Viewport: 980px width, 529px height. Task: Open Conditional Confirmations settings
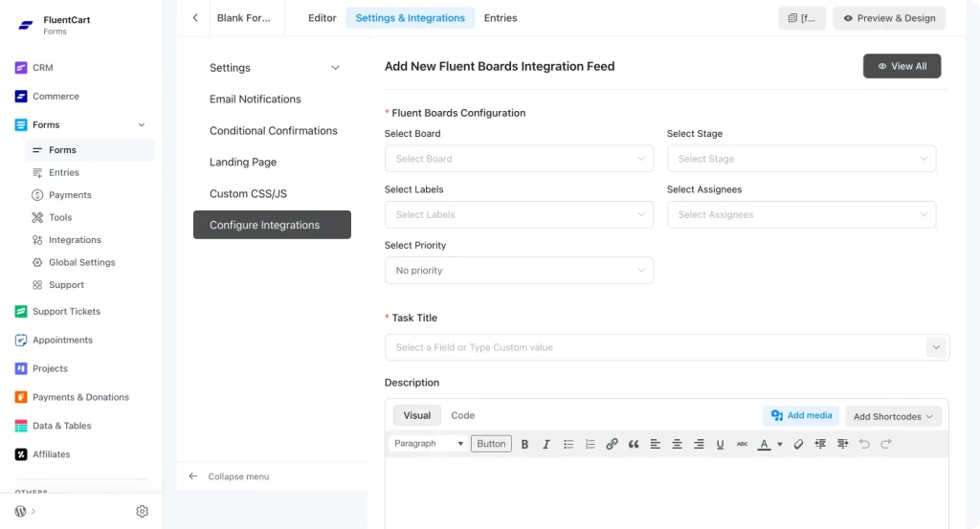pos(273,130)
